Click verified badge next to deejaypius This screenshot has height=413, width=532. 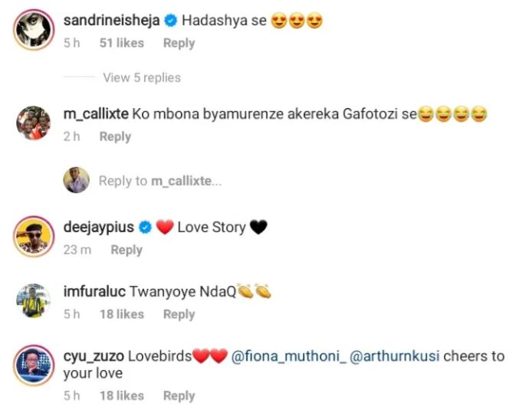point(145,227)
